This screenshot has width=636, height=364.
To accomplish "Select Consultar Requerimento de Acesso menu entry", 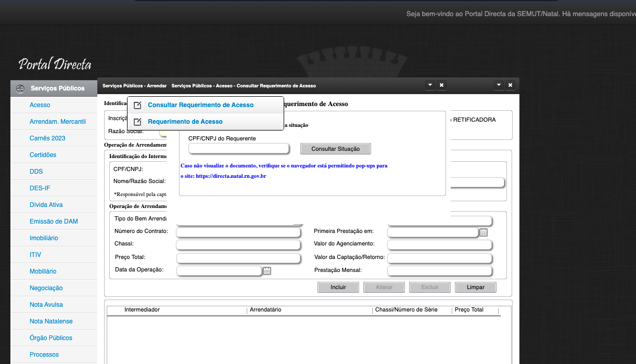I will (x=205, y=105).
